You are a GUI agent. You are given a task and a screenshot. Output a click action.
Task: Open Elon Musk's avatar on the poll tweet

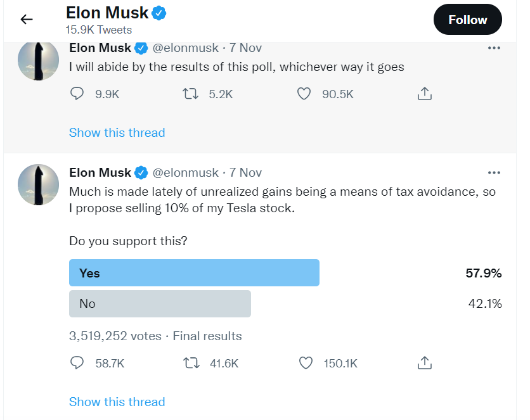click(38, 184)
